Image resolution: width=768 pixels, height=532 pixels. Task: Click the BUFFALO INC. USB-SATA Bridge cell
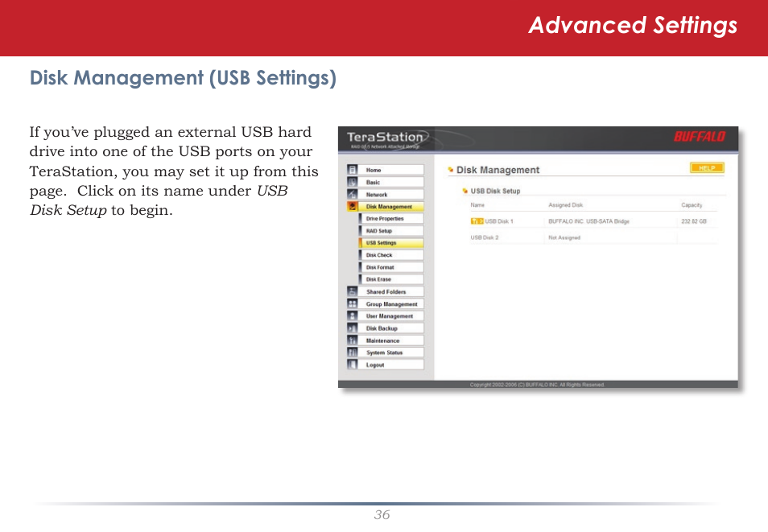(588, 221)
